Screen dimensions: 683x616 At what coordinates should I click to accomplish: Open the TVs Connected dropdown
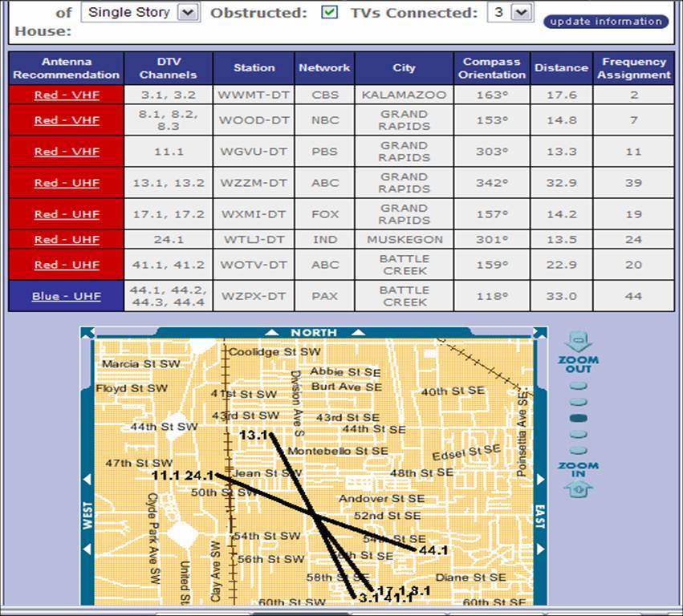(x=510, y=12)
